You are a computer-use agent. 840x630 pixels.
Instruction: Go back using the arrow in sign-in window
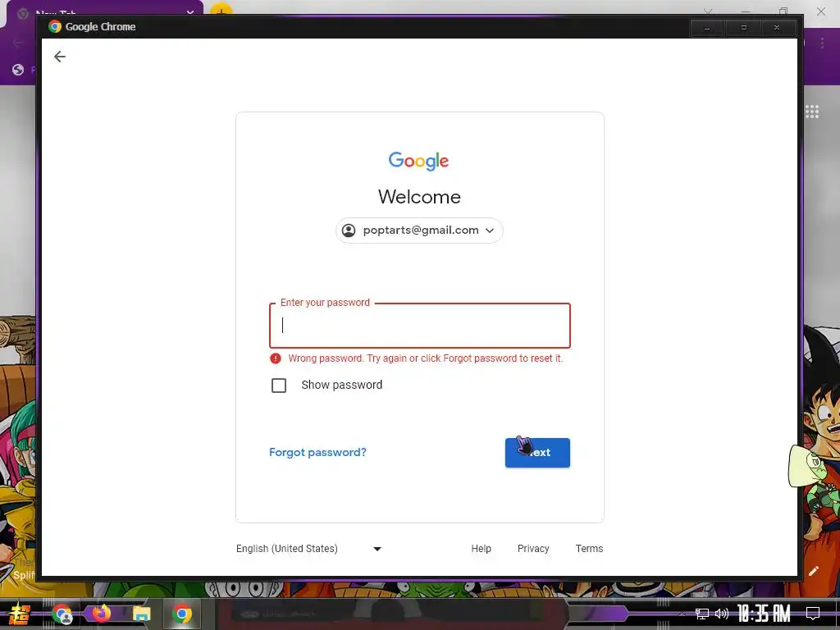(59, 57)
